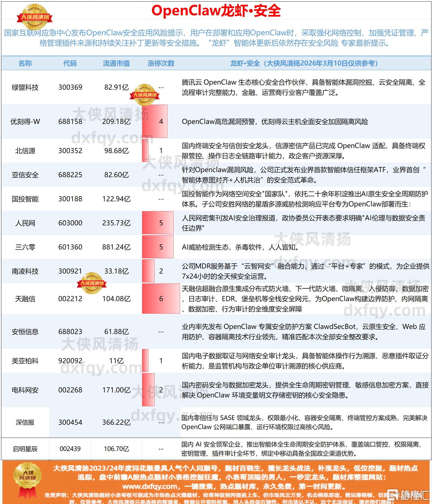Click the 名称 column header
Image resolution: width=432 pixels, height=504 pixels.
coord(25,63)
